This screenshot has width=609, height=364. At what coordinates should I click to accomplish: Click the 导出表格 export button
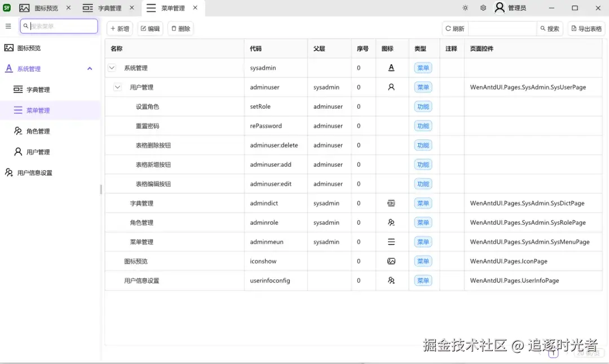(x=586, y=28)
